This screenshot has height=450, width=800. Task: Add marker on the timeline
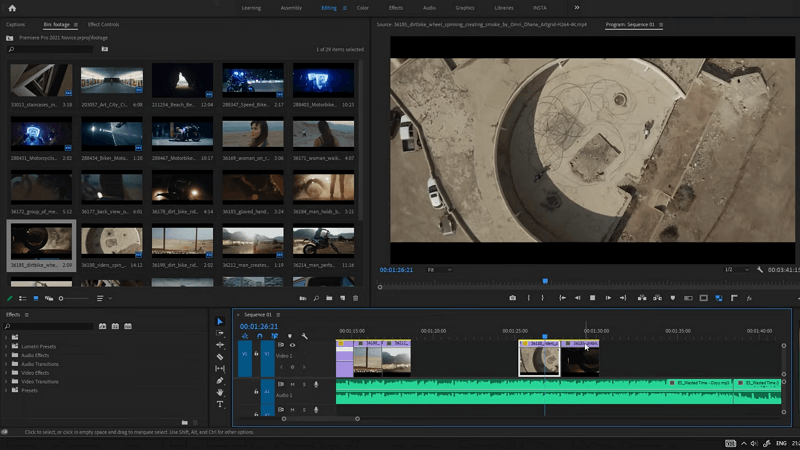pos(290,336)
